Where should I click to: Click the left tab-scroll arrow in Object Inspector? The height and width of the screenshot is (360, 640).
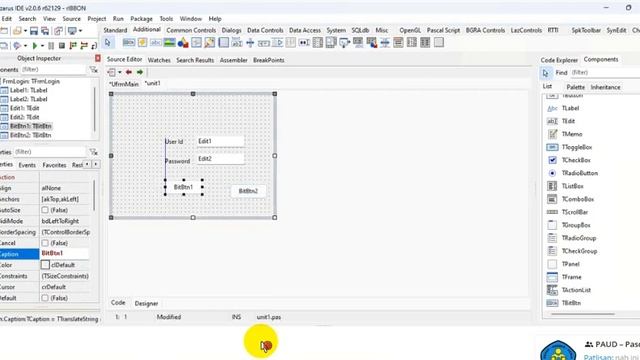pyautogui.click(x=87, y=164)
